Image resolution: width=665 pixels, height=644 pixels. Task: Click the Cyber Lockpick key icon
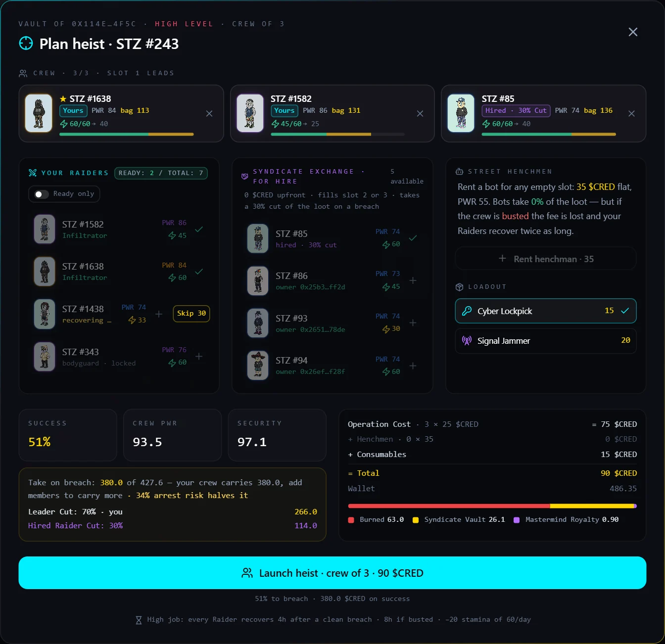pyautogui.click(x=467, y=311)
